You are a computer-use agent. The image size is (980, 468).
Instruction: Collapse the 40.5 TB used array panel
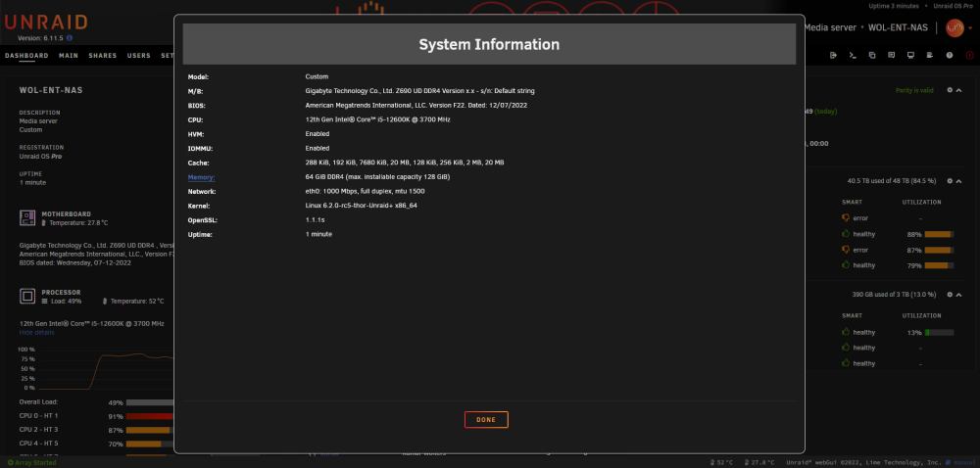click(x=958, y=181)
